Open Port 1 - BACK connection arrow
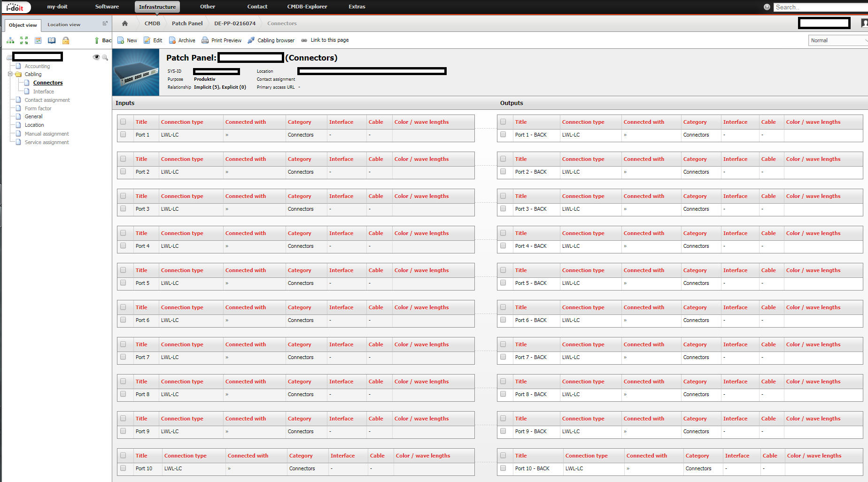Screen dimensions: 868x482 625,135
